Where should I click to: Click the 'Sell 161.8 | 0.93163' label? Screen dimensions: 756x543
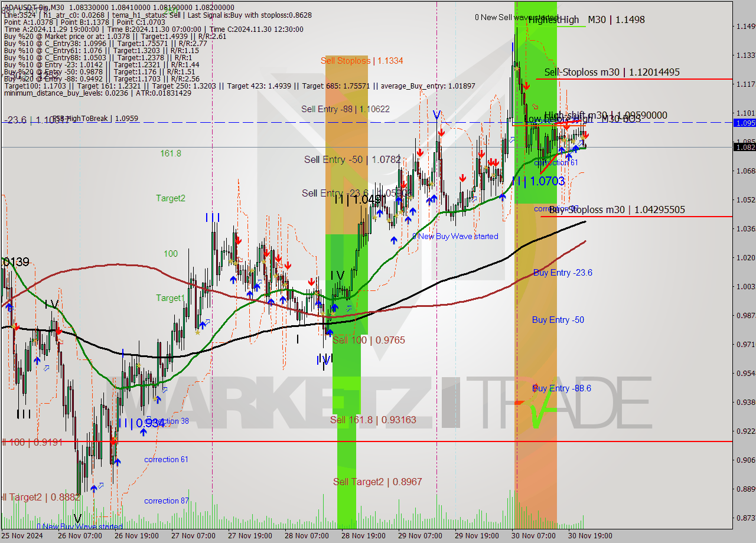point(373,420)
